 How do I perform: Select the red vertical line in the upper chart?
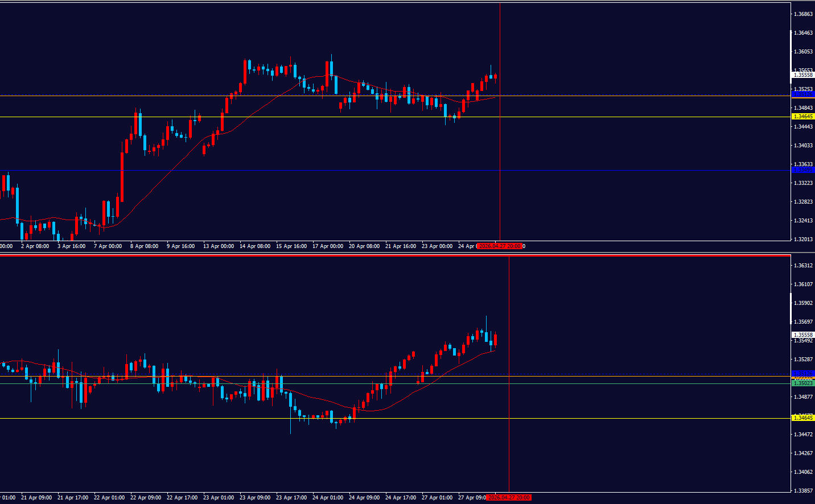pyautogui.click(x=500, y=171)
